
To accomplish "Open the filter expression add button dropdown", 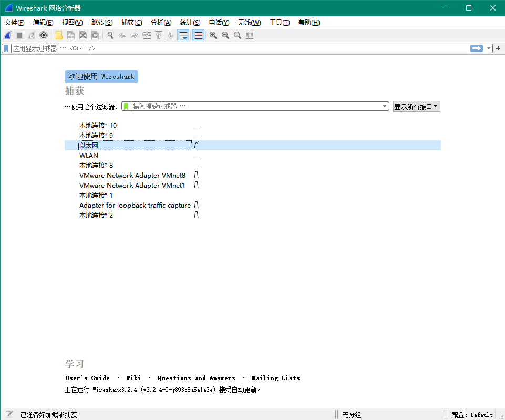I will click(498, 48).
